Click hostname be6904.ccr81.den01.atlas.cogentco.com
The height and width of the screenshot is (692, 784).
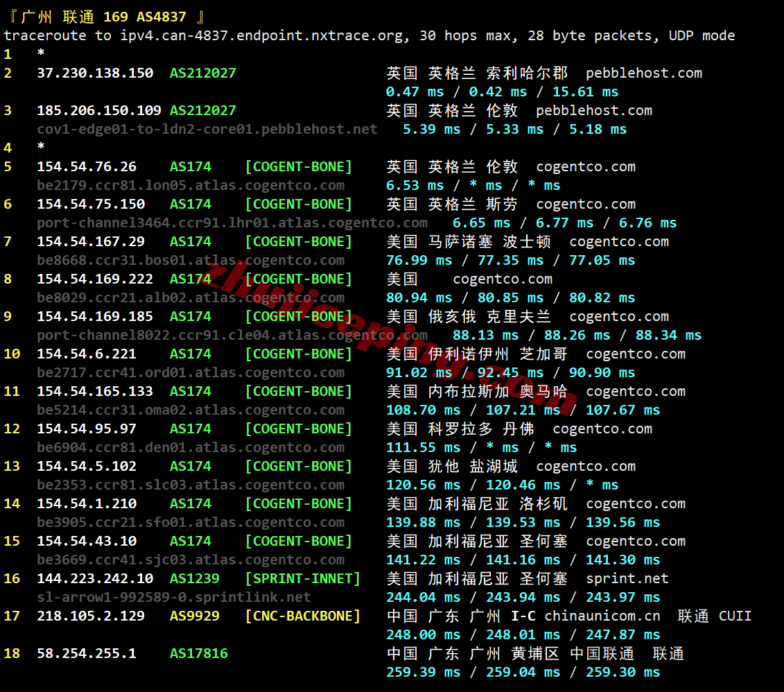click(191, 448)
